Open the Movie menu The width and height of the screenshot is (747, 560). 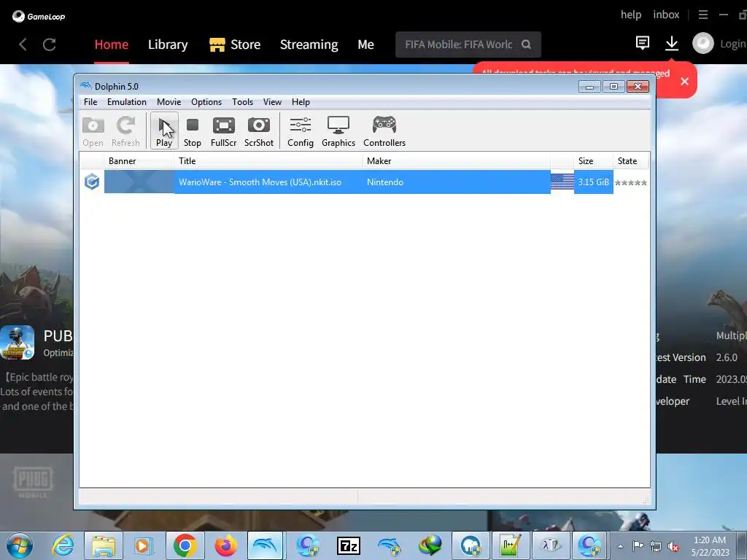tap(169, 102)
